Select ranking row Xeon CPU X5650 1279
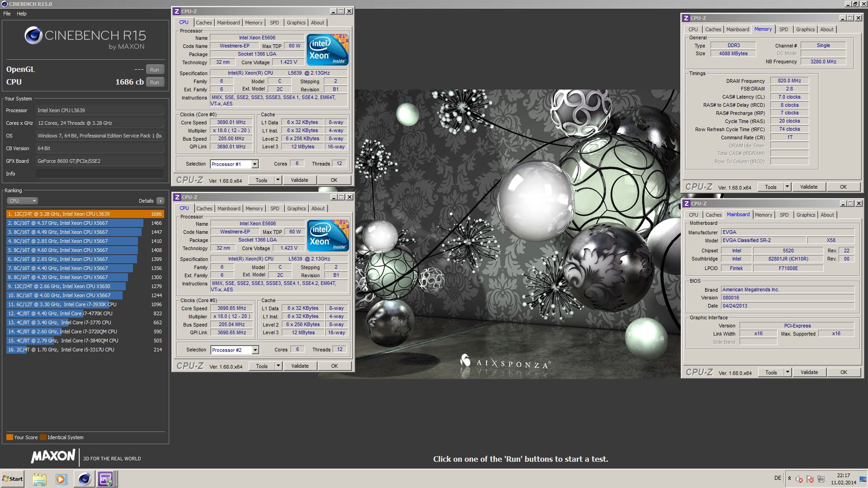This screenshot has width=868, height=488. click(x=85, y=286)
